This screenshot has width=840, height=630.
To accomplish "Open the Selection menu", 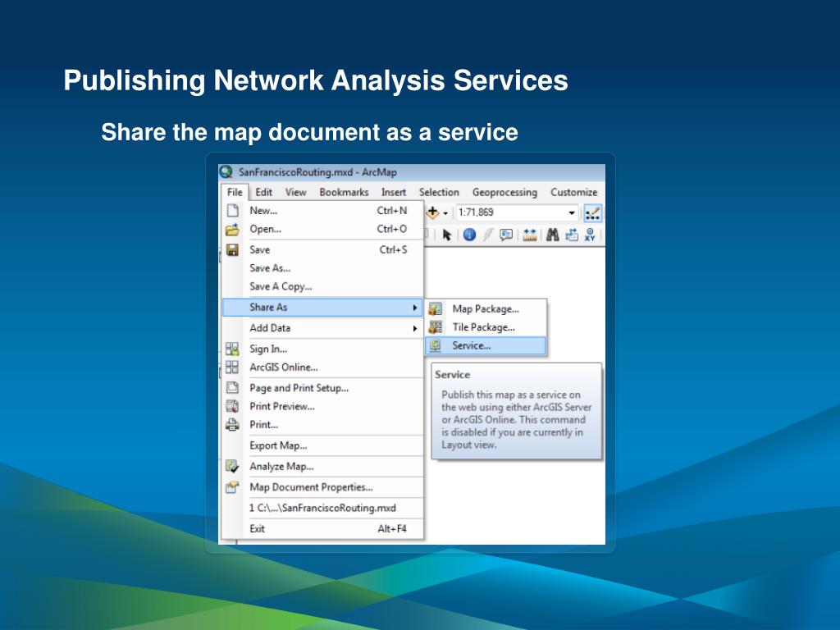I will click(x=439, y=192).
